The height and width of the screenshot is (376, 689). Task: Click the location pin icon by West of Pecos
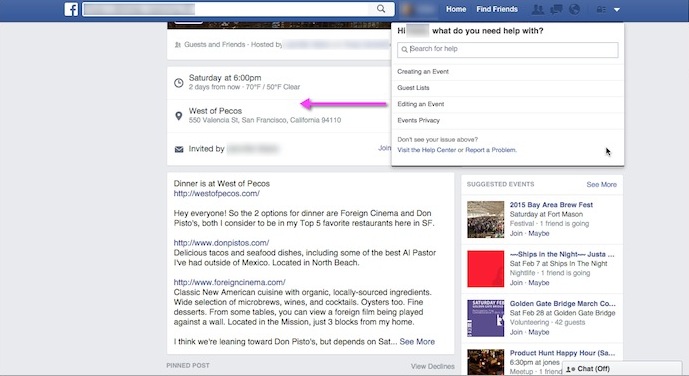(x=178, y=116)
